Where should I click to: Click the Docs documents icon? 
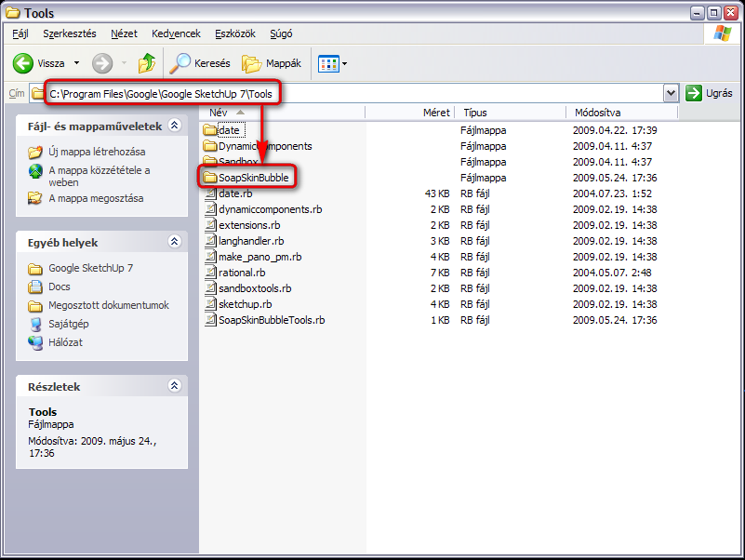pos(35,287)
